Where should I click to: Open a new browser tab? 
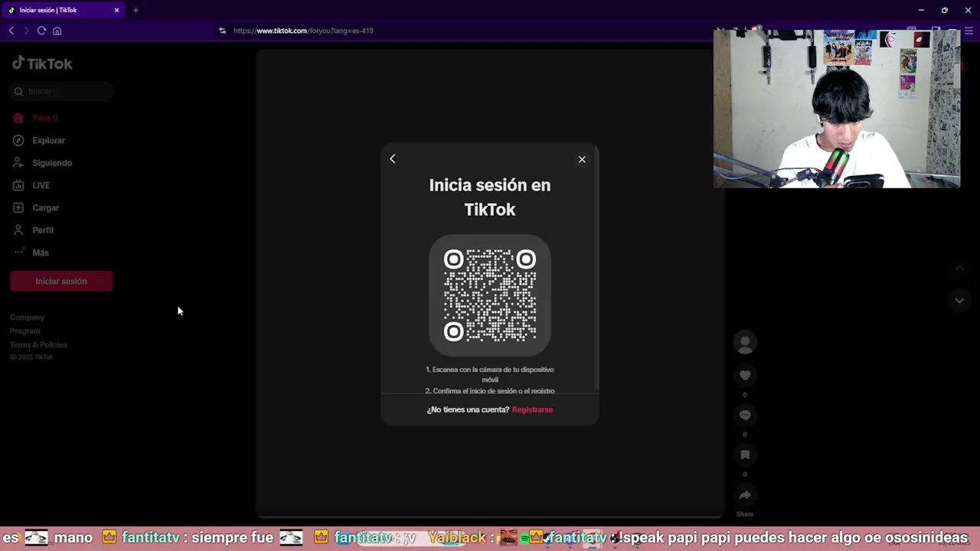point(136,10)
